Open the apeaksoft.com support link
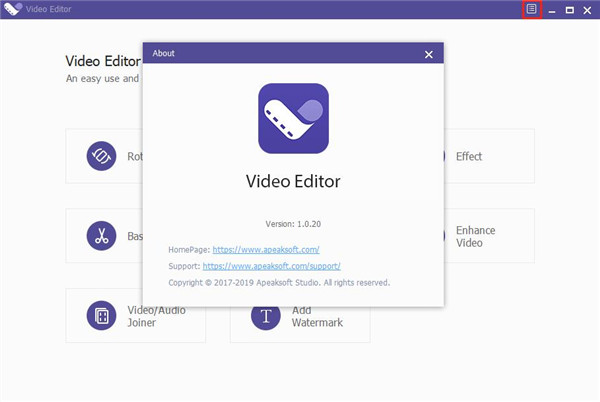This screenshot has height=402, width=600. pyautogui.click(x=272, y=266)
